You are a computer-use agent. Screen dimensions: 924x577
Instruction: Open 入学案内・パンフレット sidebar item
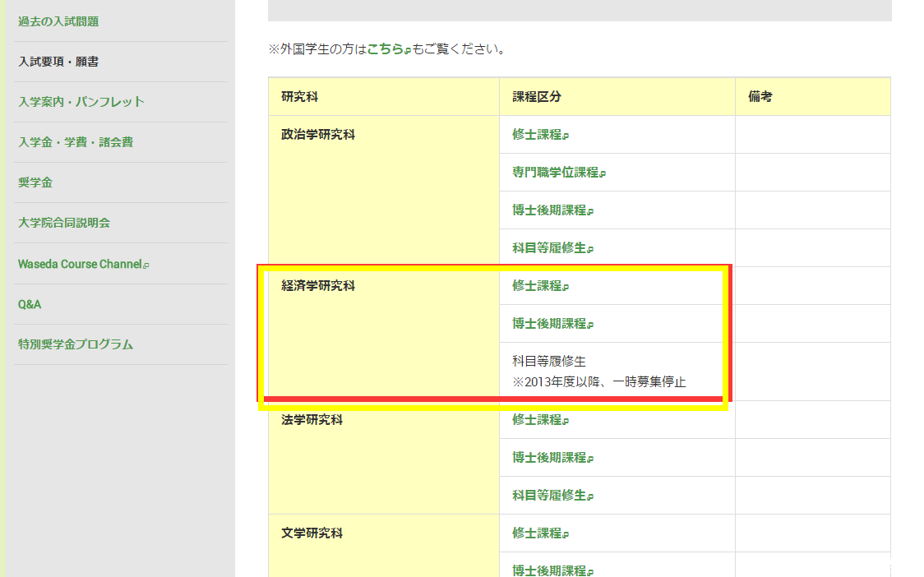[x=81, y=102]
